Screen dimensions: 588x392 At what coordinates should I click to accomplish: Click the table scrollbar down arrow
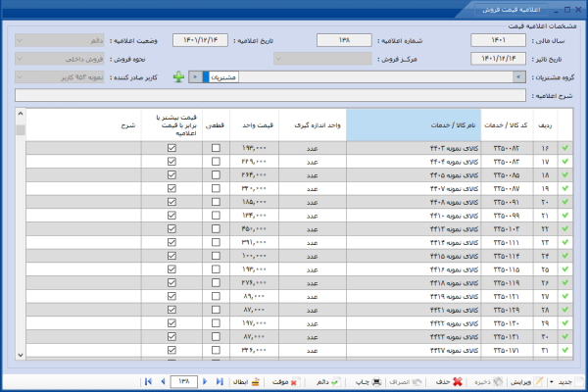point(21,355)
